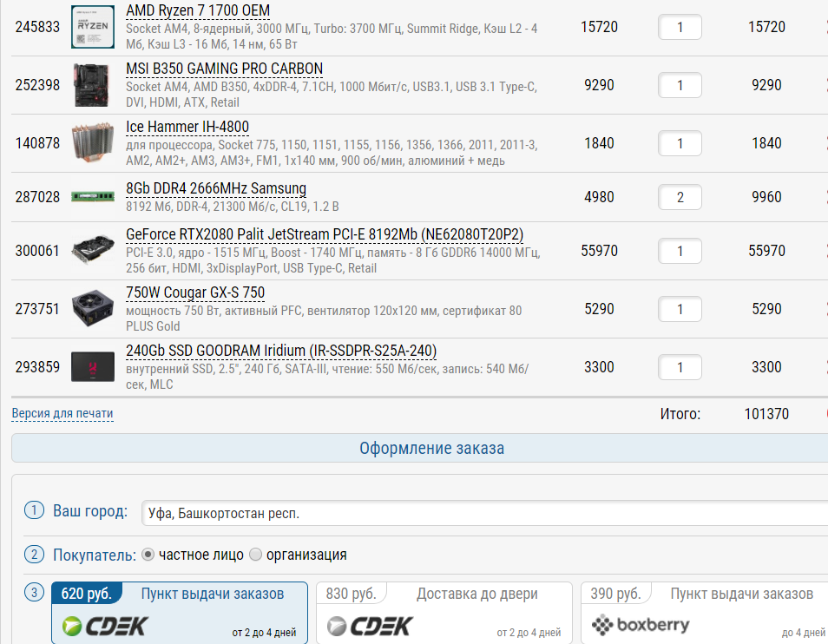Edit quantity field for Ice Hammer IH-4800

(x=680, y=143)
